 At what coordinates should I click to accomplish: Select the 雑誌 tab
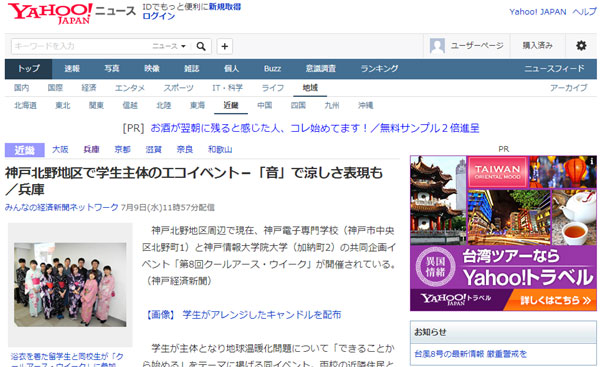(x=191, y=69)
